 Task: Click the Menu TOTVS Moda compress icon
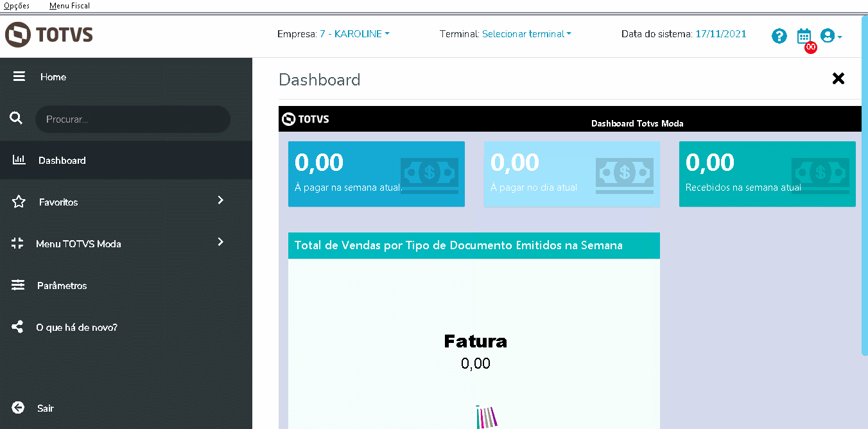tap(17, 243)
